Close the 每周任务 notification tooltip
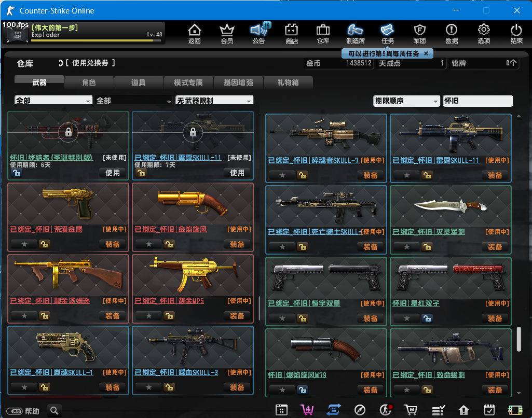532x418 pixels. click(426, 53)
